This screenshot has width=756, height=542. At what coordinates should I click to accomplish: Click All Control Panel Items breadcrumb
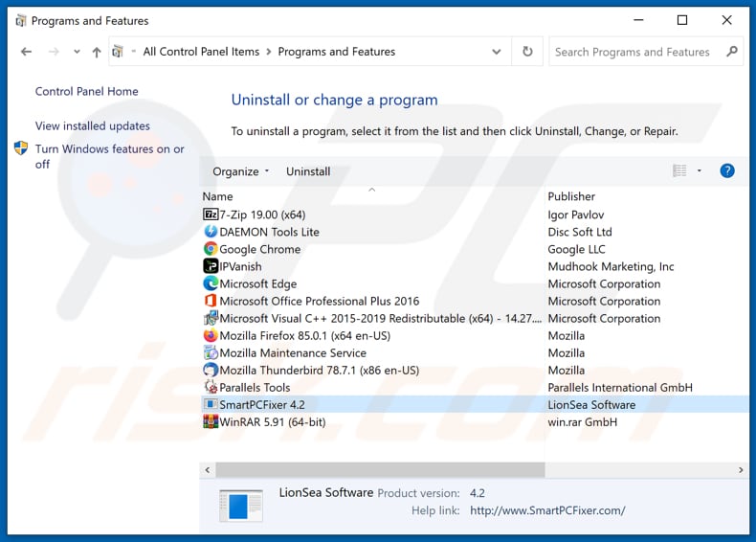coord(201,52)
